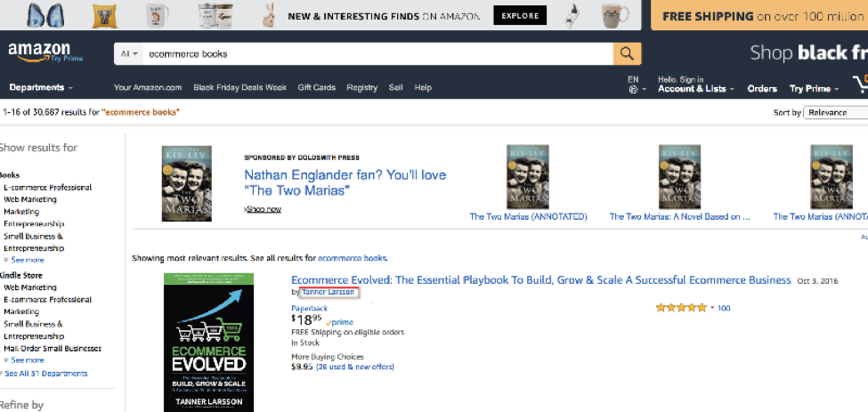
Task: Open 26 used & new offers link
Action: pyautogui.click(x=354, y=367)
